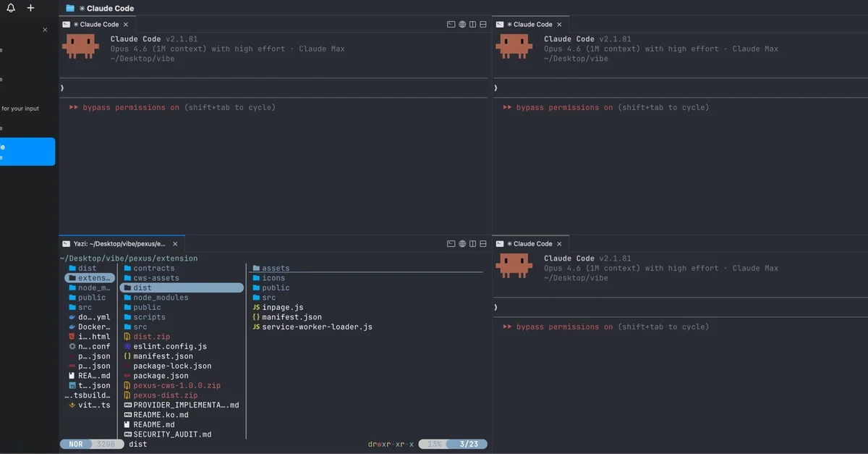Click the split-right icon in Yazi pane toolbar
868x454 pixels.
pos(472,244)
